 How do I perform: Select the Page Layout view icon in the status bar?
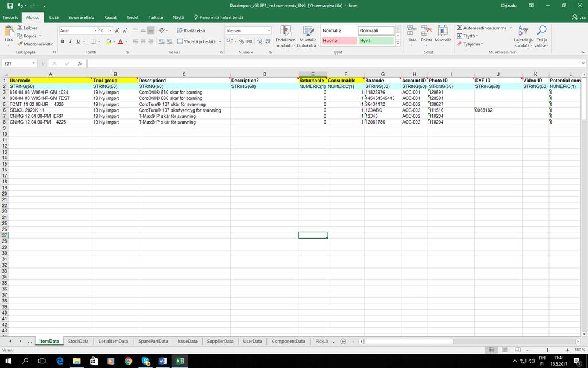coord(504,350)
